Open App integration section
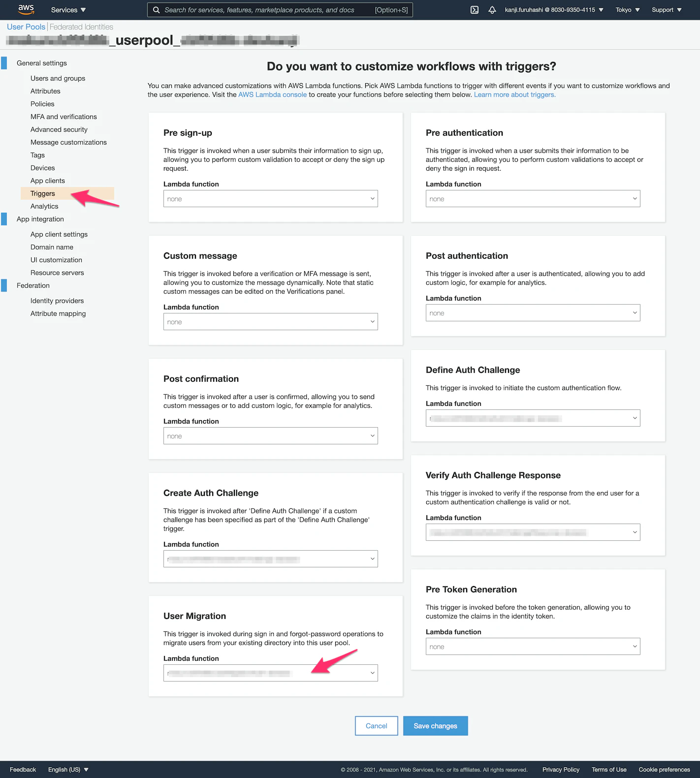The height and width of the screenshot is (778, 700). click(x=40, y=219)
